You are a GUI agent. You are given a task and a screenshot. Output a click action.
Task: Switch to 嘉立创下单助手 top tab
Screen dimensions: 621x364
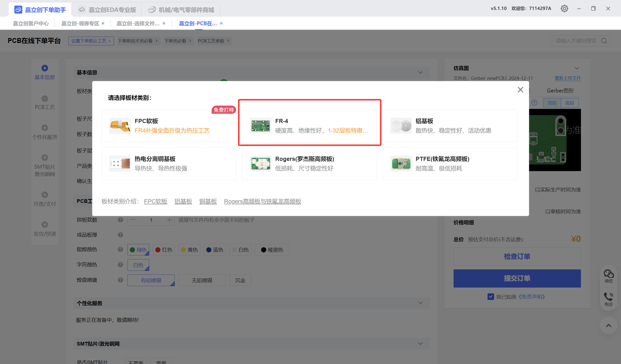click(40, 10)
